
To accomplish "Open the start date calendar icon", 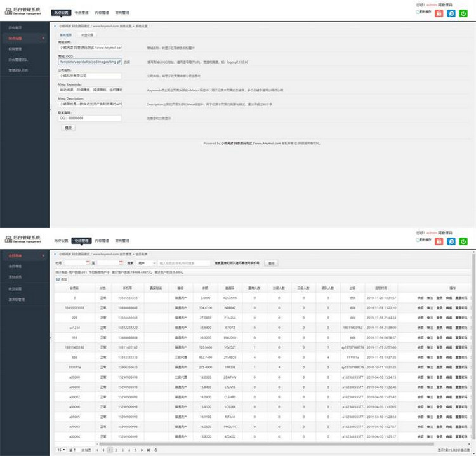I will tap(88, 263).
